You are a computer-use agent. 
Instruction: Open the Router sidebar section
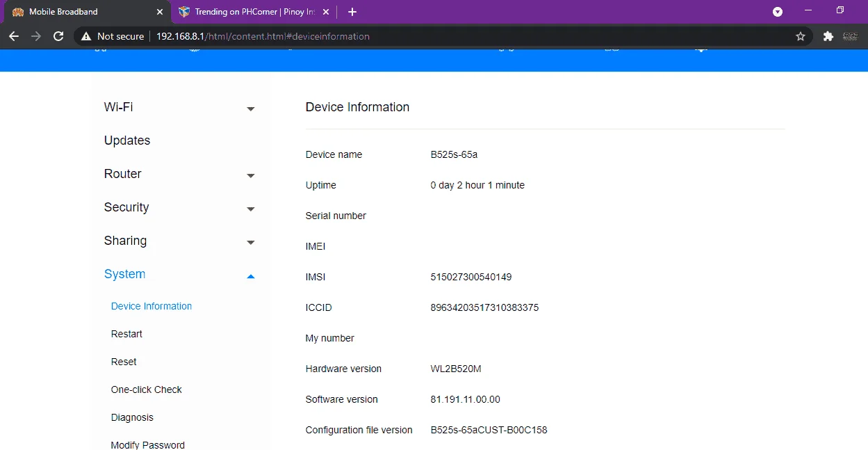(x=123, y=174)
